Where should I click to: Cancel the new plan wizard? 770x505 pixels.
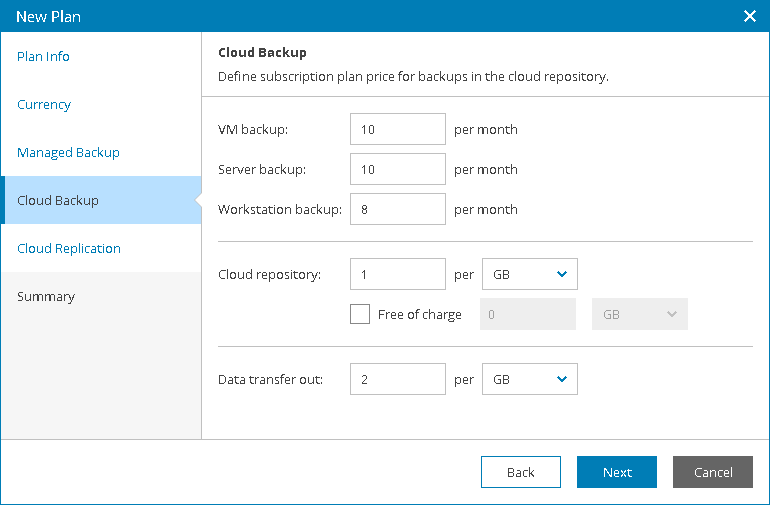coord(713,472)
